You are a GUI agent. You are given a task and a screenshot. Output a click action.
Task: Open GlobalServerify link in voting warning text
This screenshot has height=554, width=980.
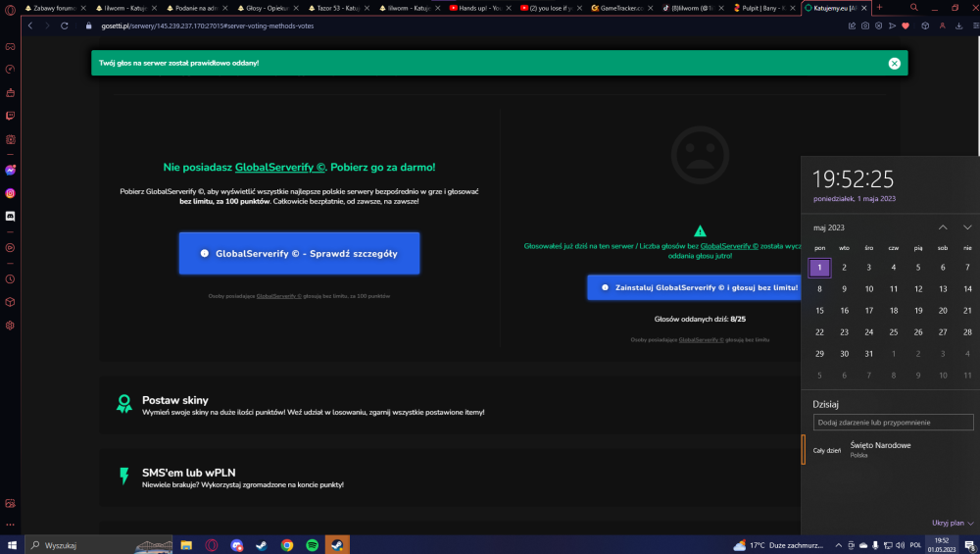[x=729, y=246]
